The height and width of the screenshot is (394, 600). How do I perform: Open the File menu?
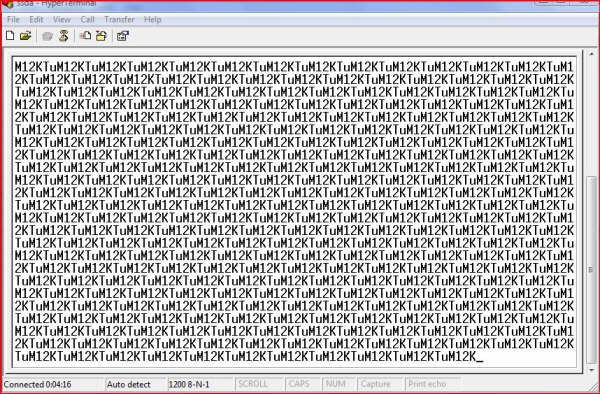click(x=13, y=20)
